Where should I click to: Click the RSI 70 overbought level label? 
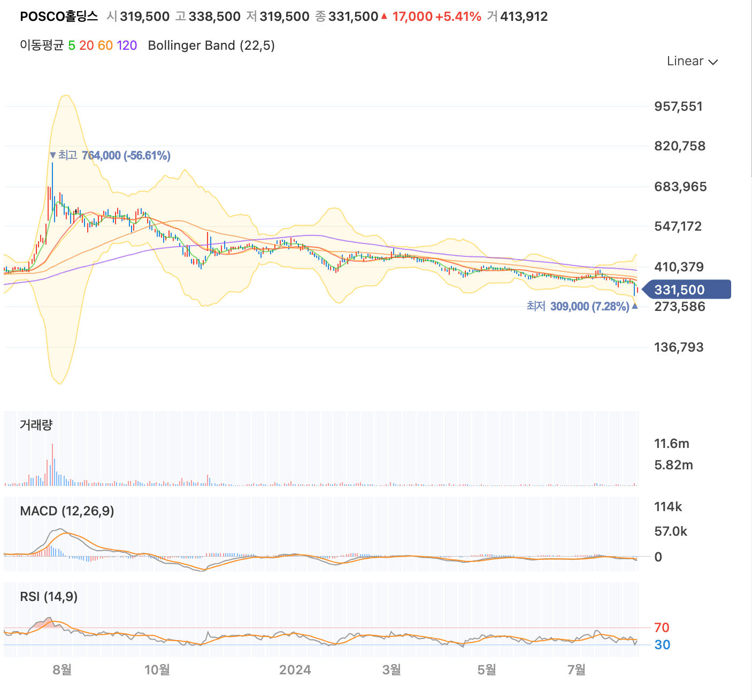(x=662, y=627)
